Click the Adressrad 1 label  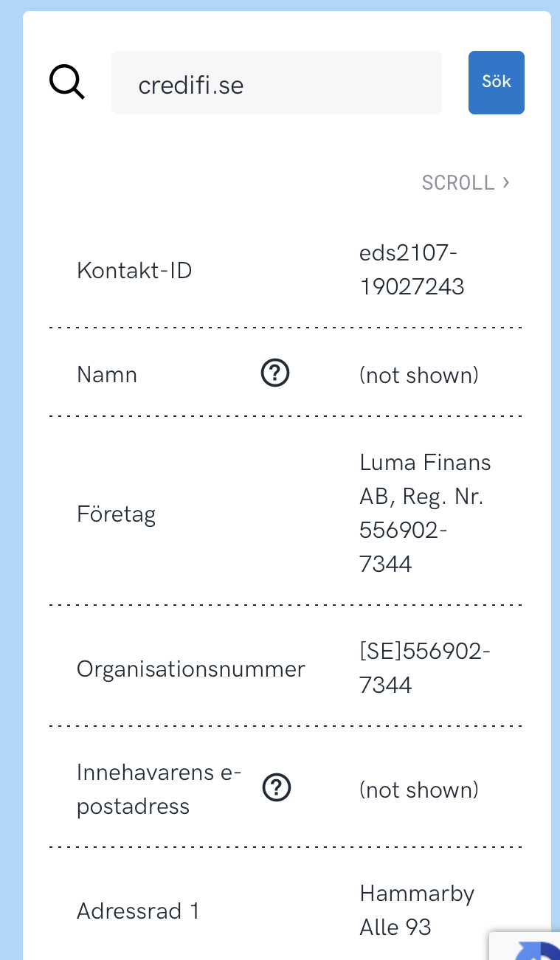(138, 911)
